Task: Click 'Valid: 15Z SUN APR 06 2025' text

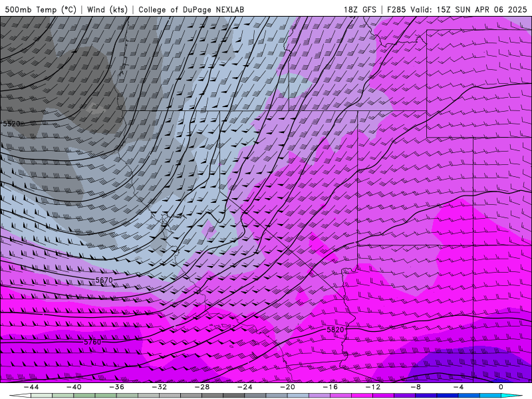Action: coord(469,9)
